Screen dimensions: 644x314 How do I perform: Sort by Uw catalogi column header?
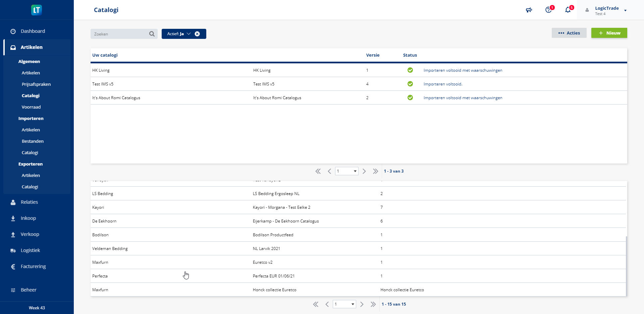[x=105, y=55]
